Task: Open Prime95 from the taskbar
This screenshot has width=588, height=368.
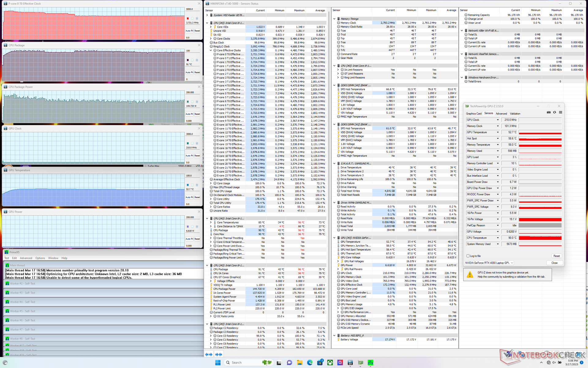Action: pos(371,362)
